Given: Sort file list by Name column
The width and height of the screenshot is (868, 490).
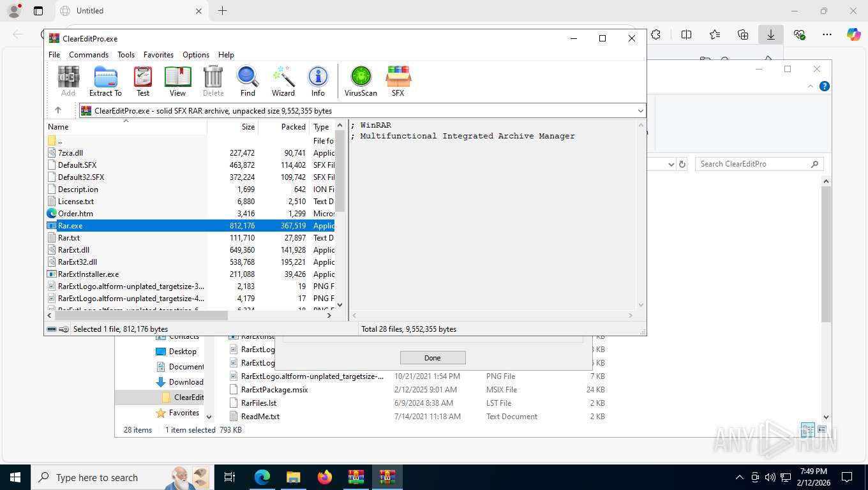Looking at the screenshot, I should point(126,127).
